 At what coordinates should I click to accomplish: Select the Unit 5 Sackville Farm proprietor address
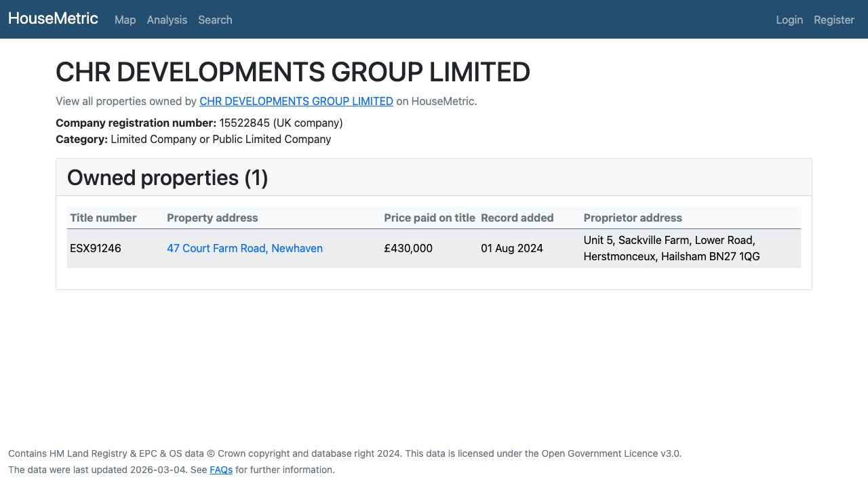point(671,248)
